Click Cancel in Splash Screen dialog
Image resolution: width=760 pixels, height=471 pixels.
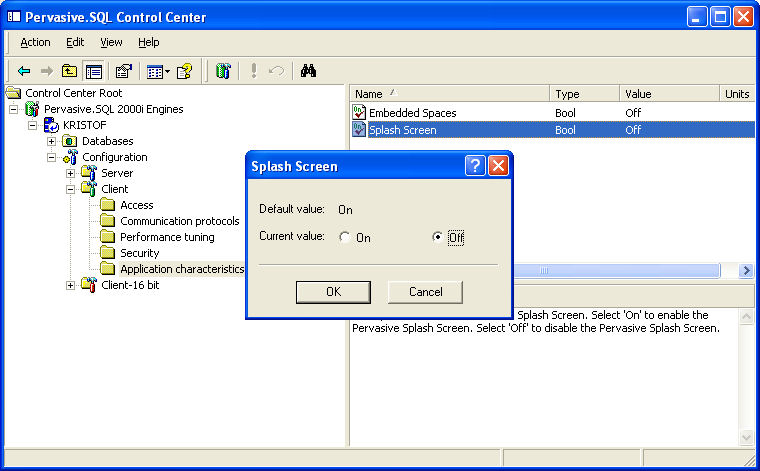coord(426,292)
